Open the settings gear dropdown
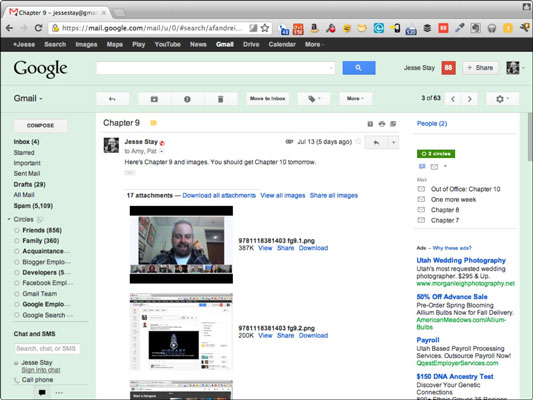 click(502, 99)
